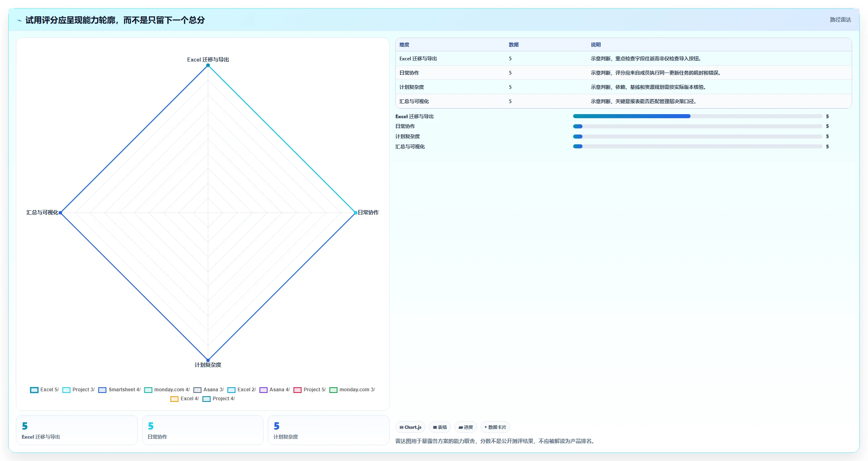The width and height of the screenshot is (868, 461).
Task: Toggle the Project 5/ legend entry
Action: [x=310, y=390]
